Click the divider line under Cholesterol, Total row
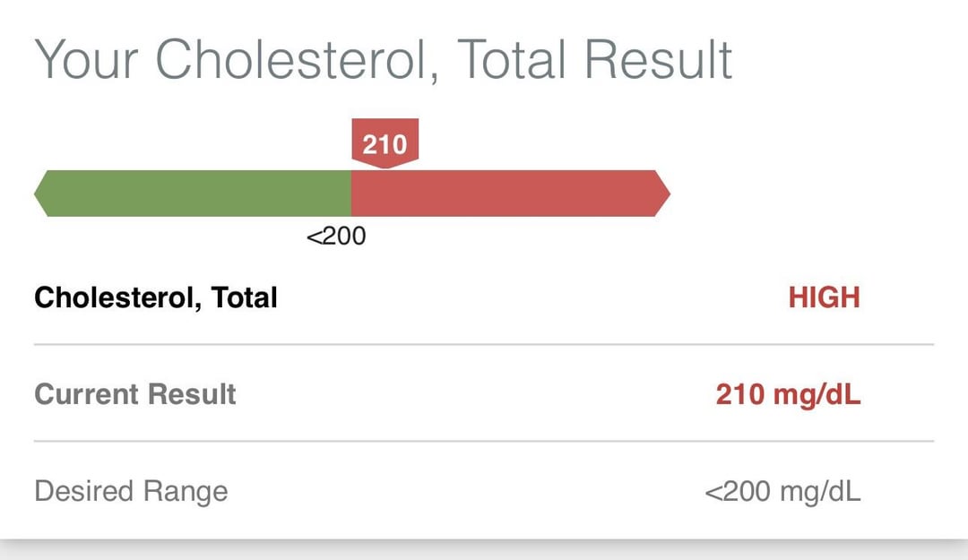Screen dimensions: 968x560 click(484, 344)
